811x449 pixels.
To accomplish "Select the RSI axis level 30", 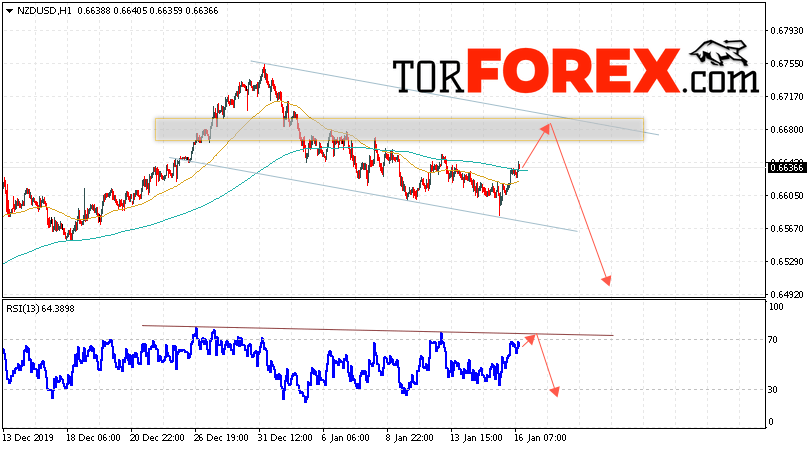I will tap(773, 390).
